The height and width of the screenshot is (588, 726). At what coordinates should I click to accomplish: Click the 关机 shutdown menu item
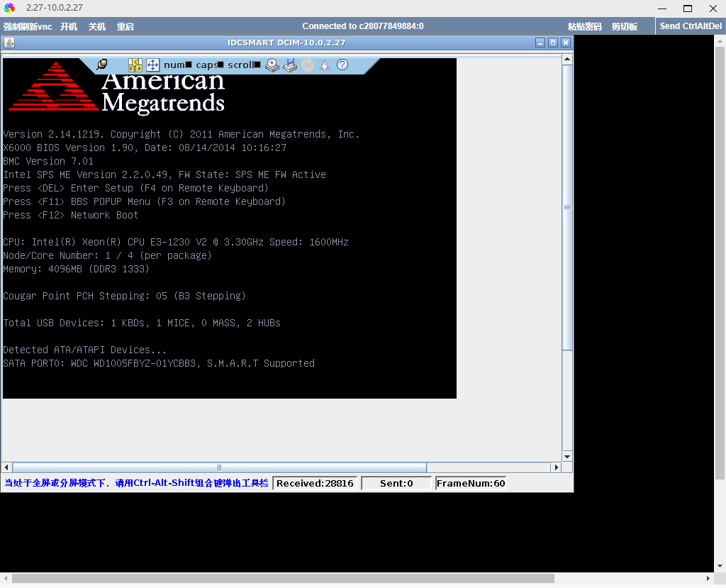click(x=97, y=27)
